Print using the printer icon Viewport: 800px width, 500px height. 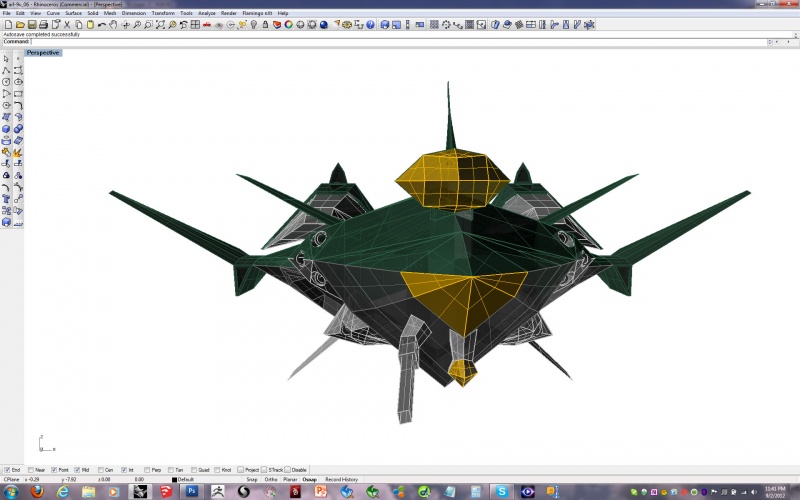tap(43, 24)
